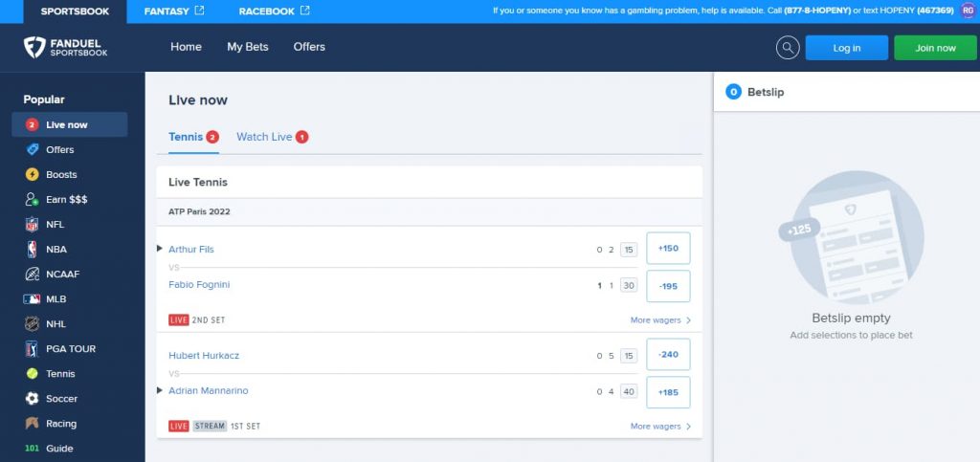Click the 101 Guide icon

click(32, 449)
